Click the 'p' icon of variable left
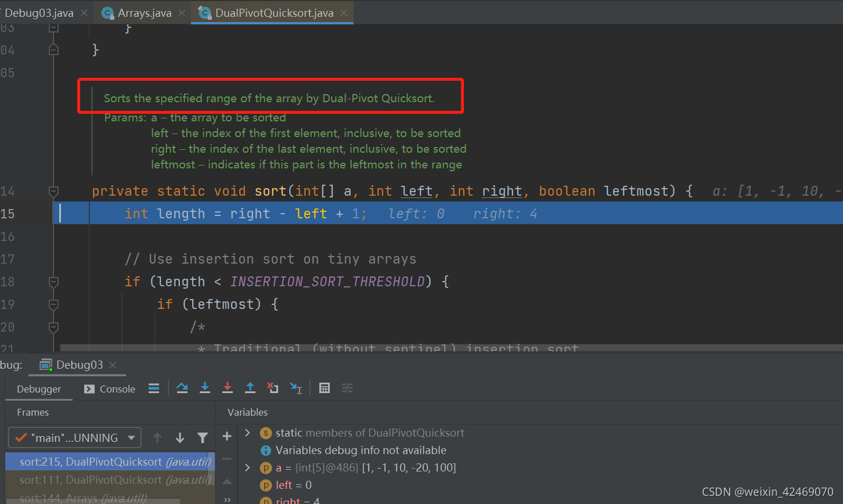The width and height of the screenshot is (843, 504). tap(265, 485)
